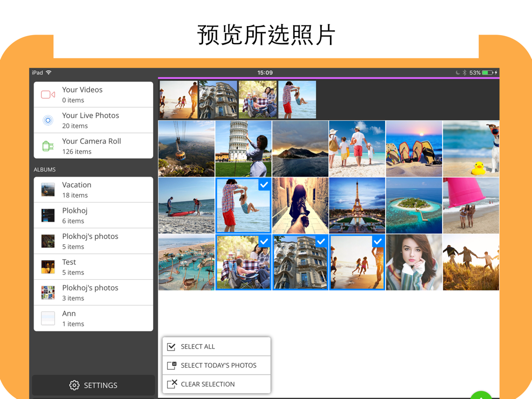Select the tropical island aerial photo

click(414, 205)
